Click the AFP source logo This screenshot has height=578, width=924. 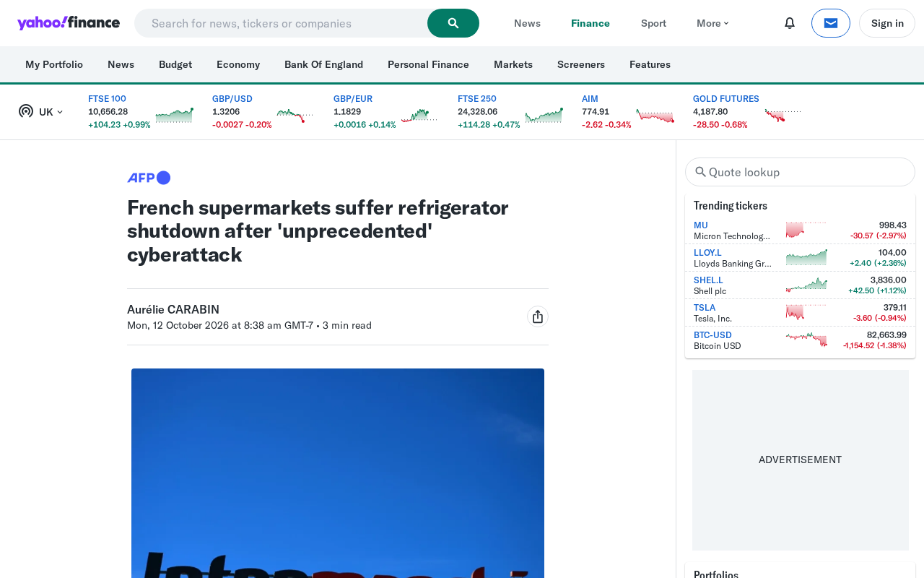(x=149, y=178)
